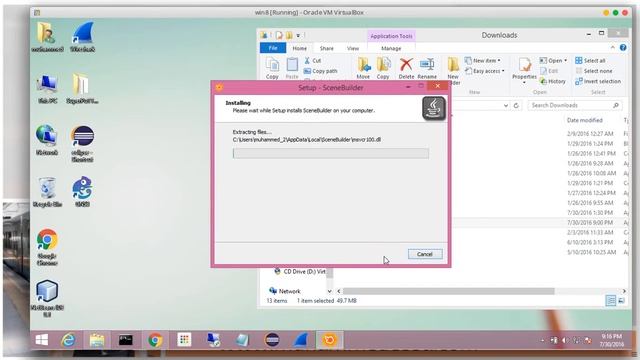Open the blue Help question mark icon
This screenshot has height=360, width=640.
point(623,48)
